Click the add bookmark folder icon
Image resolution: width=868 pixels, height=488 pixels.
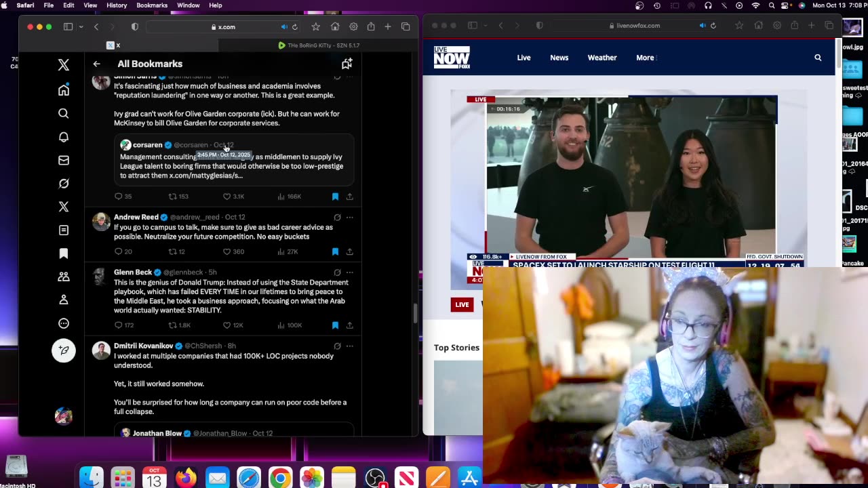coord(347,64)
